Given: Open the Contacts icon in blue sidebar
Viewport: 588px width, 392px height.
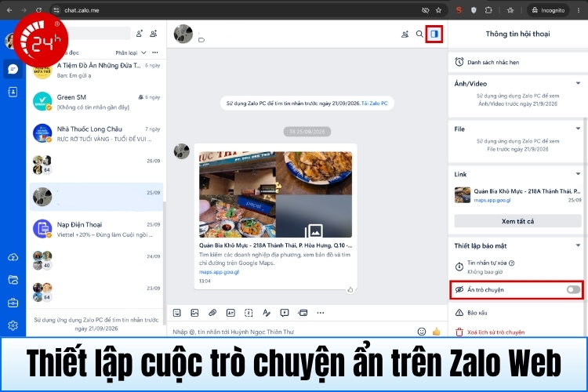Looking at the screenshot, I should (13, 92).
